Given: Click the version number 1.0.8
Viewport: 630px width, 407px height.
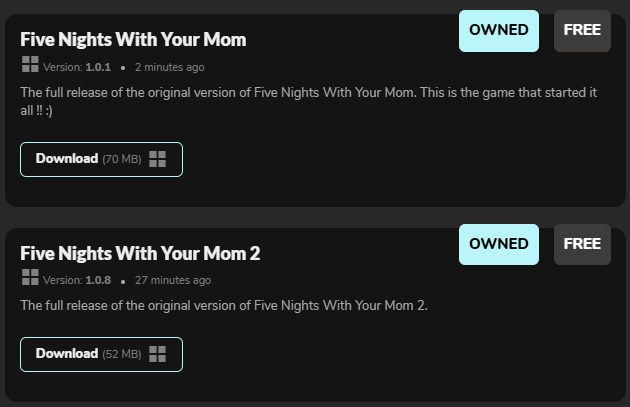Looking at the screenshot, I should point(98,281).
